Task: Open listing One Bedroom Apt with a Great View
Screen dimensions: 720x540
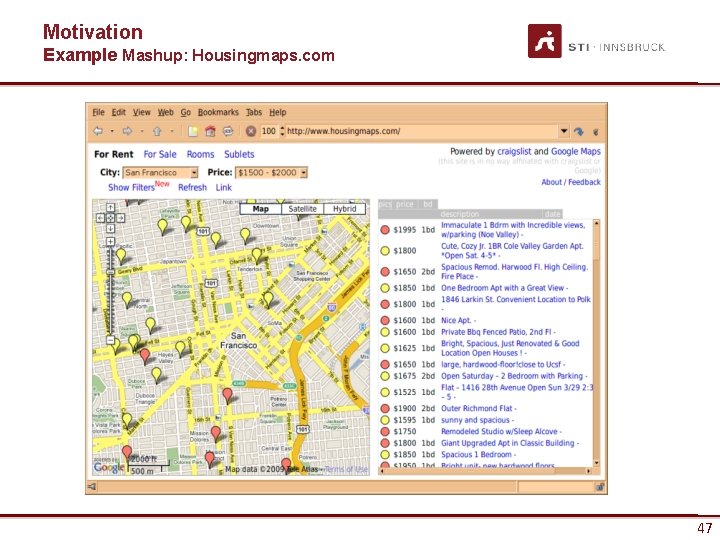Action: (x=502, y=288)
